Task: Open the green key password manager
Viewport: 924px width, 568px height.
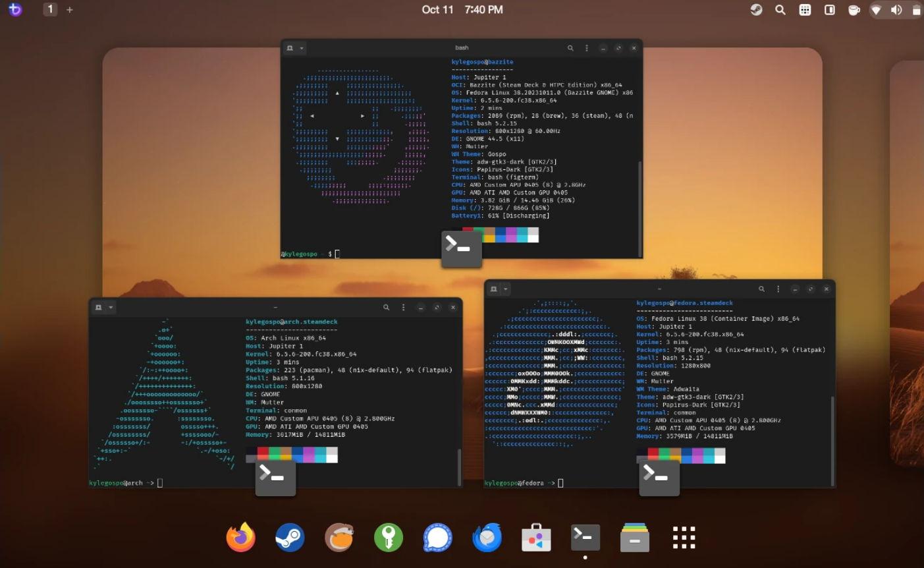Action: 389,538
